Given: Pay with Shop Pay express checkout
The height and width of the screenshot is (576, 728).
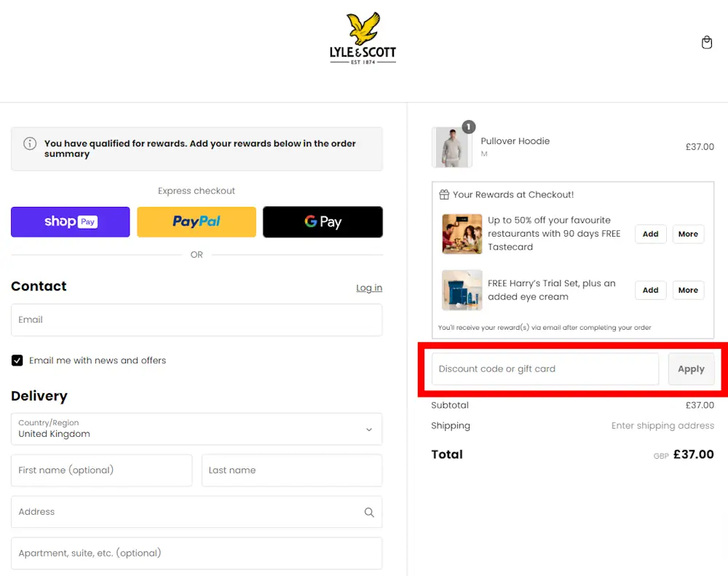Looking at the screenshot, I should click(71, 222).
